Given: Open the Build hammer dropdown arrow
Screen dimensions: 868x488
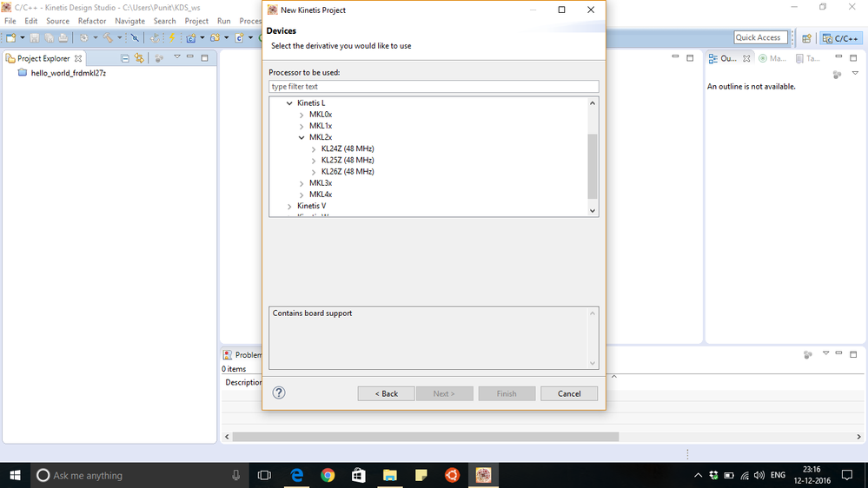Looking at the screenshot, I should coord(119,37).
